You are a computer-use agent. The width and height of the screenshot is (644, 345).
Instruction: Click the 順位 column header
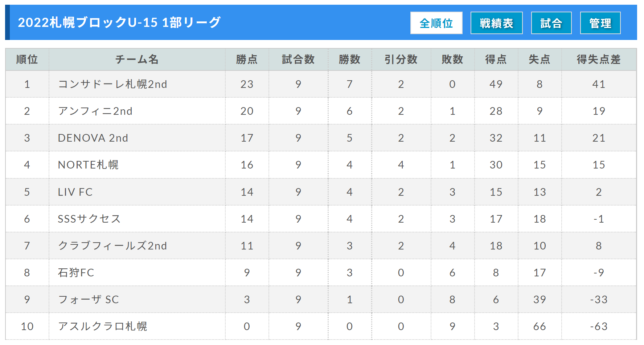pyautogui.click(x=27, y=59)
